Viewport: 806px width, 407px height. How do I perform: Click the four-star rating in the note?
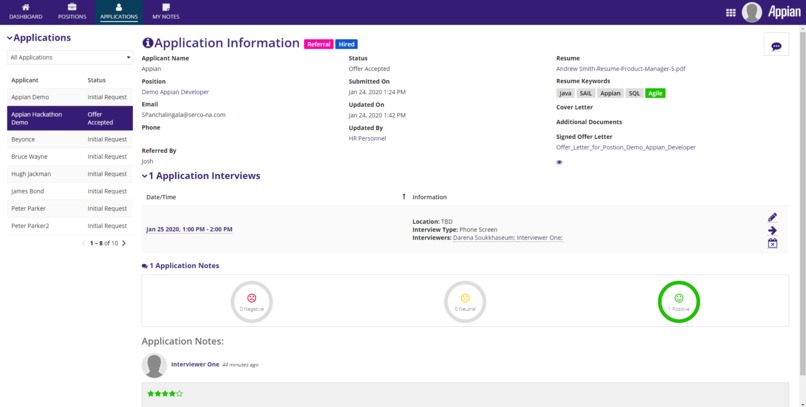(x=165, y=394)
